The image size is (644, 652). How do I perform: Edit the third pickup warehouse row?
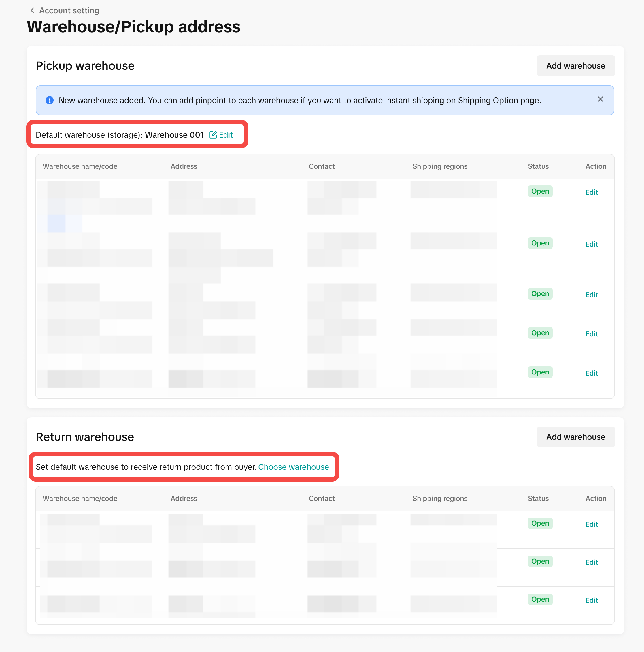[591, 295]
